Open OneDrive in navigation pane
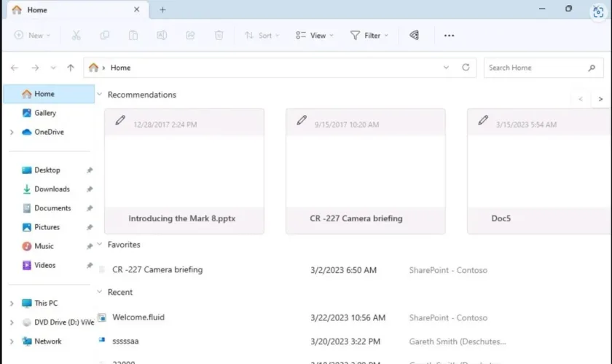This screenshot has height=364, width=612. (x=49, y=132)
